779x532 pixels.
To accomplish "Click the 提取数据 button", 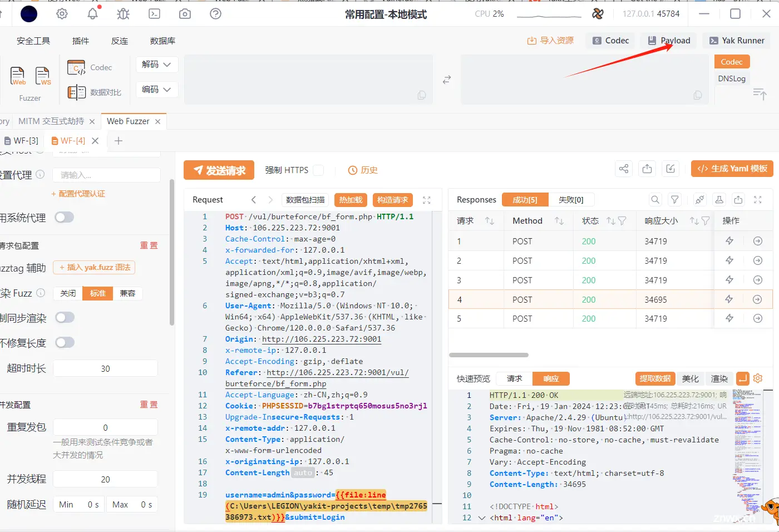I will [x=655, y=378].
